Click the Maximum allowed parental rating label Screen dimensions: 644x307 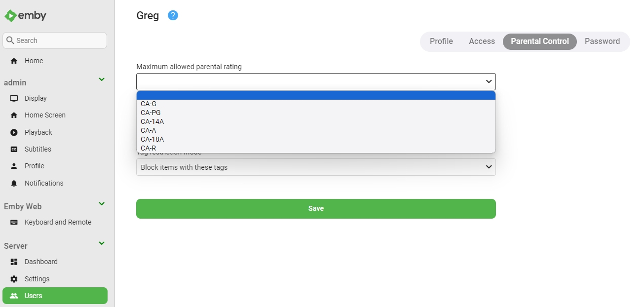click(x=189, y=67)
